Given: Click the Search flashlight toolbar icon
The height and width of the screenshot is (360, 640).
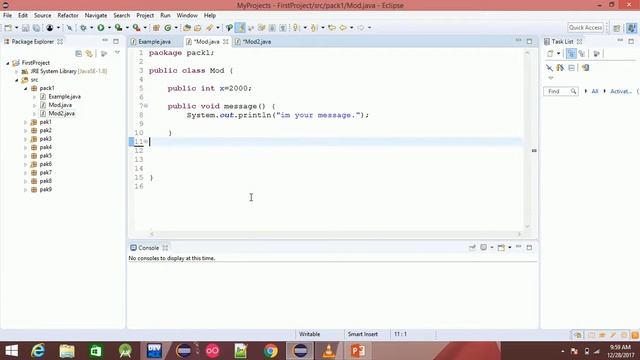Looking at the screenshot, I should tap(210, 28).
